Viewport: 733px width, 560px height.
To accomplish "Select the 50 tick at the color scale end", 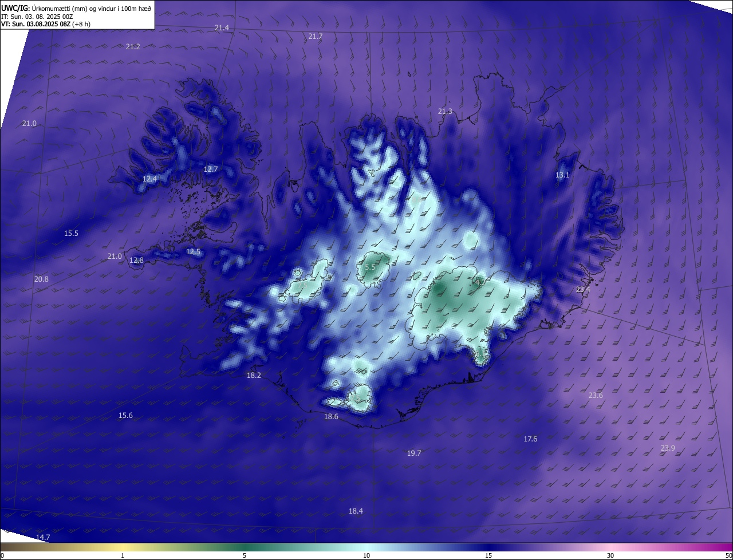I will pyautogui.click(x=728, y=555).
